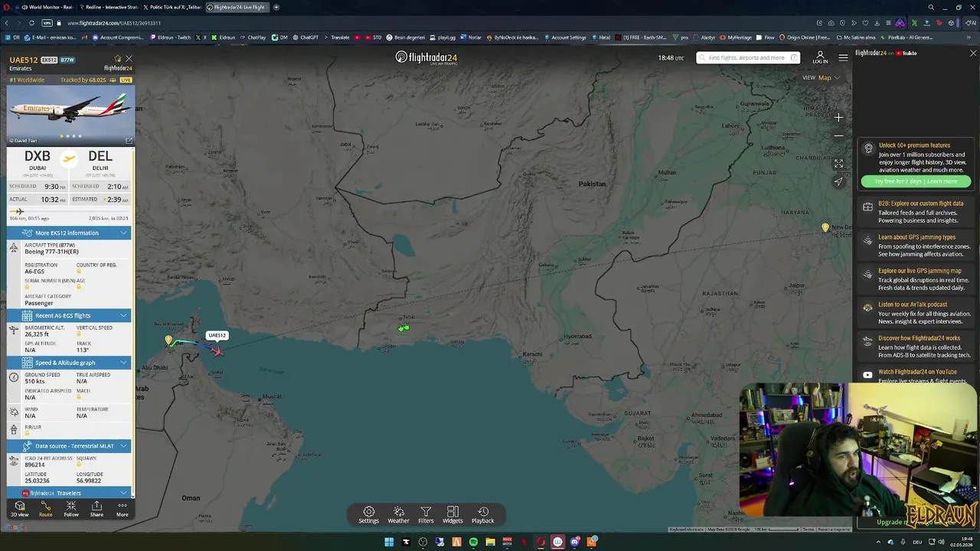
Task: Open the Account Settings bookmark
Action: 565,37
